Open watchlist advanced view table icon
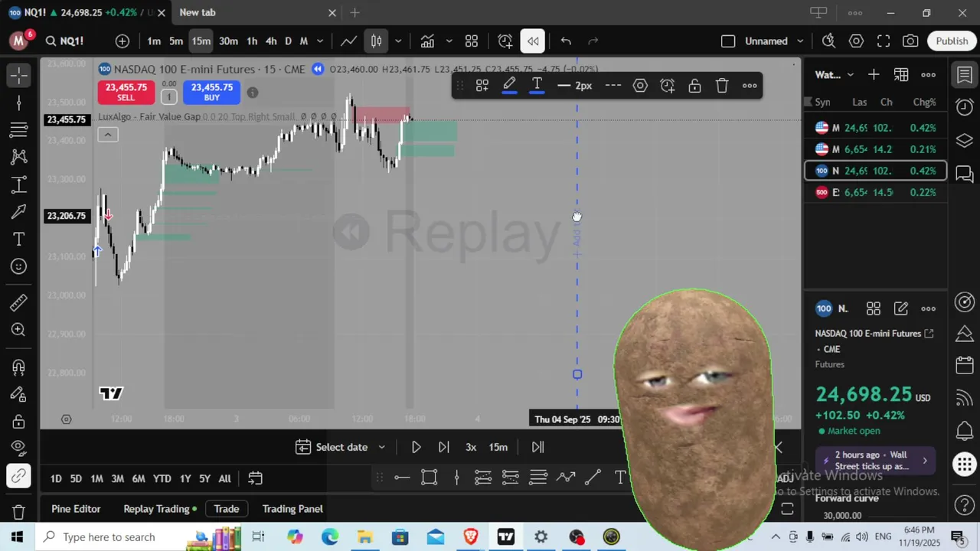980x551 pixels. coord(901,75)
